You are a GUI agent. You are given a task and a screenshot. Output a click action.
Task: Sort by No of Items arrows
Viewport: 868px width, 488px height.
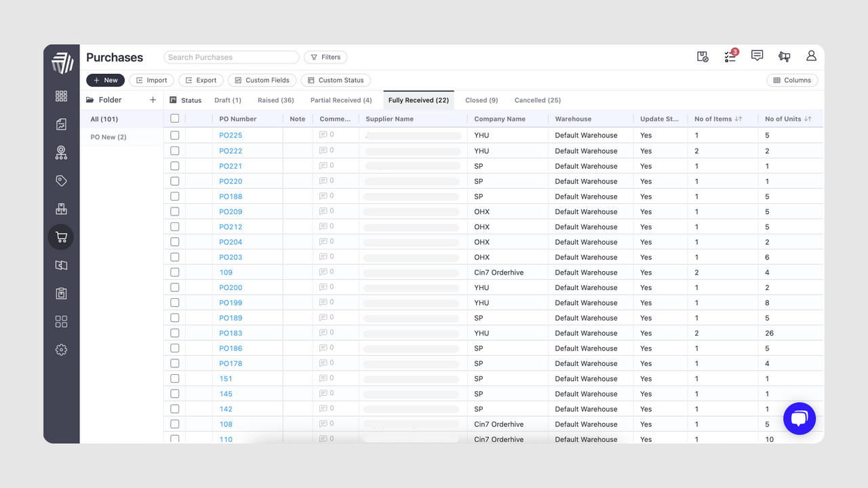(x=738, y=119)
